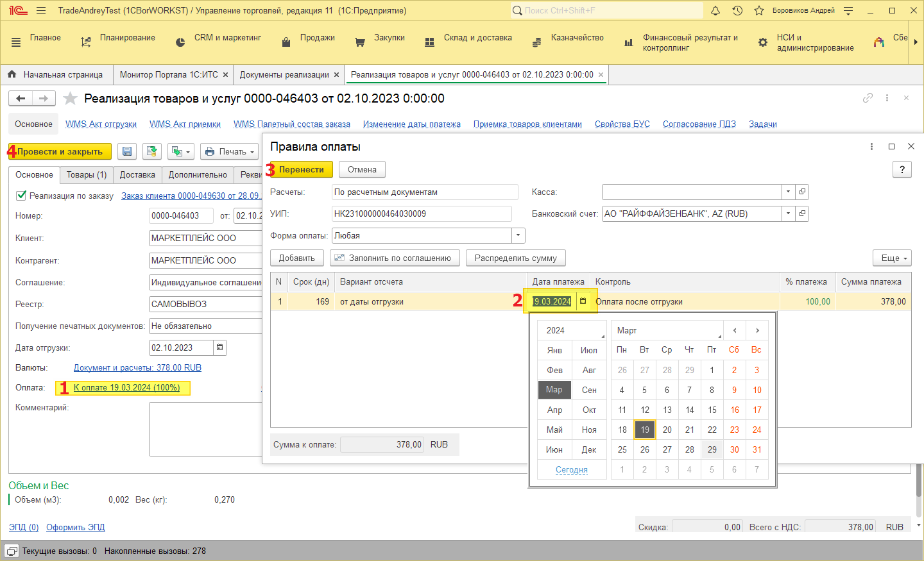Viewport: 924px width, 561px height.
Task: Click the save document diskette icon
Action: coord(127,152)
